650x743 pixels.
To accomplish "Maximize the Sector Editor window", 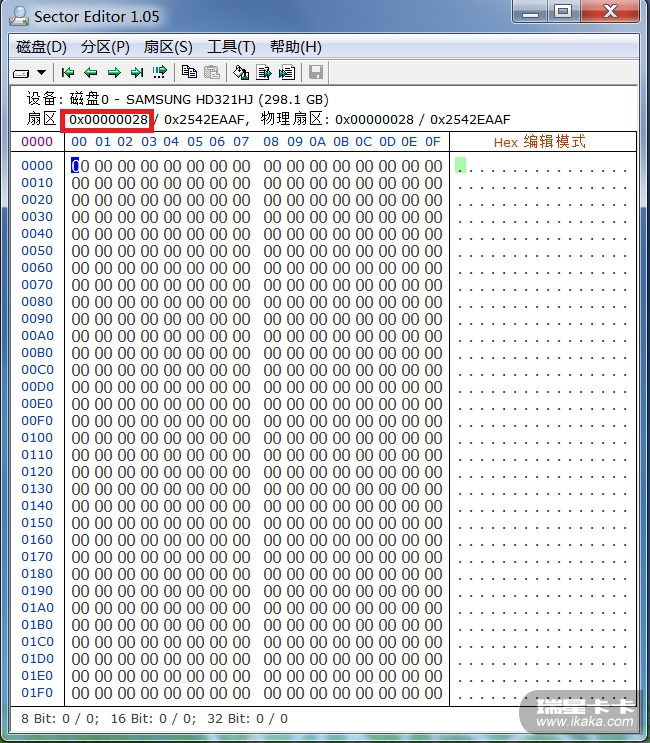I will [563, 11].
